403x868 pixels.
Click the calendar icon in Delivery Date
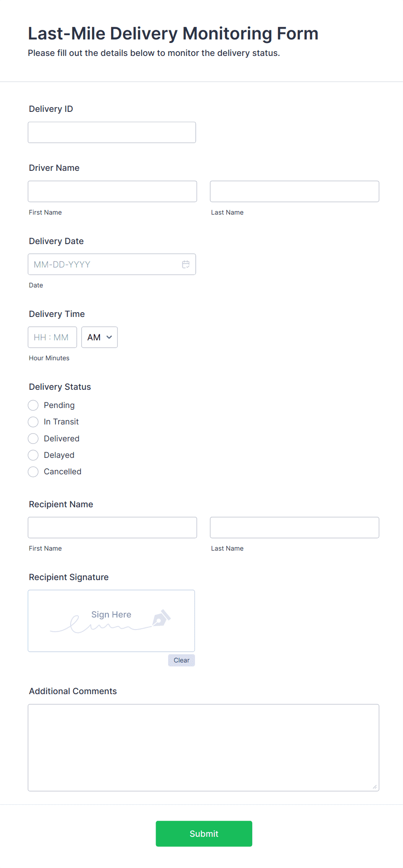(x=185, y=264)
